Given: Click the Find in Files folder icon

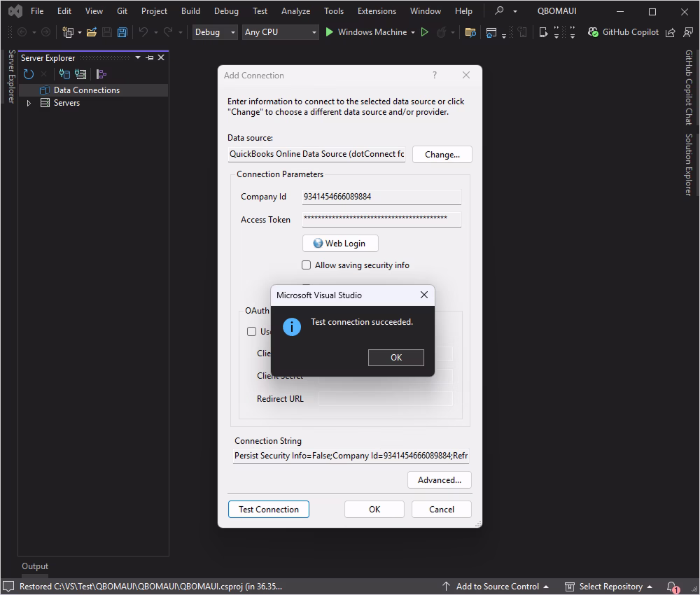Looking at the screenshot, I should (x=470, y=32).
